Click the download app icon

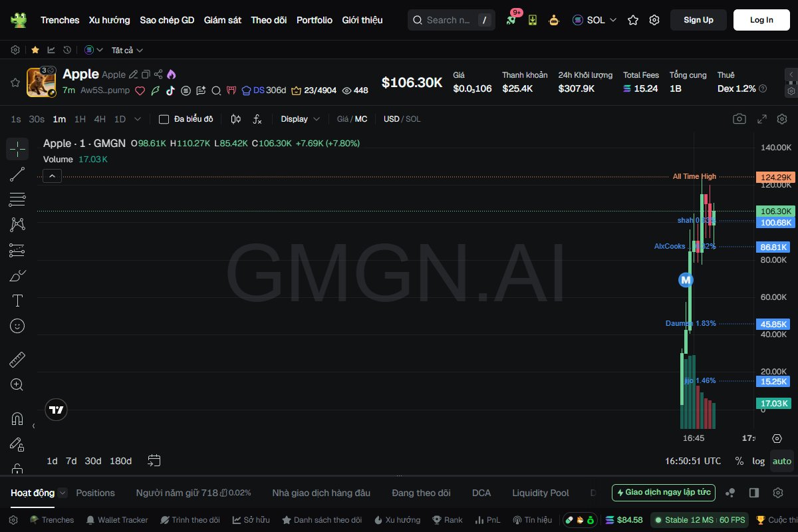click(533, 20)
